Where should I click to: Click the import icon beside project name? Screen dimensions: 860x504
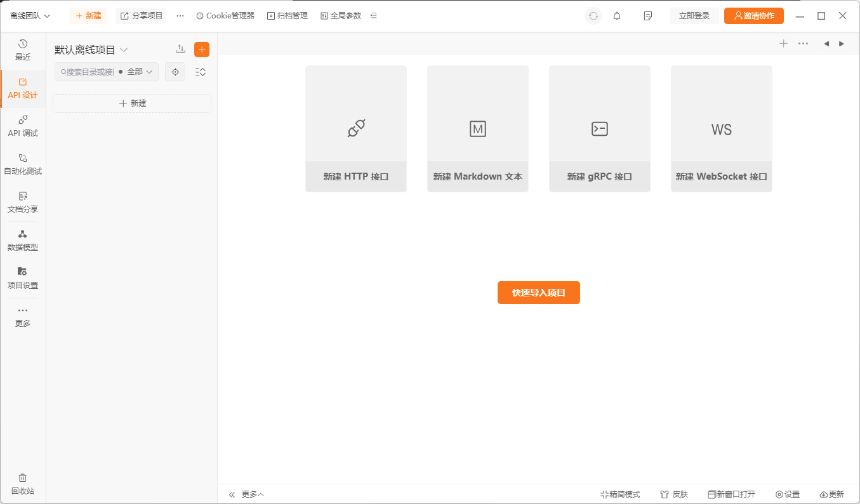click(181, 50)
